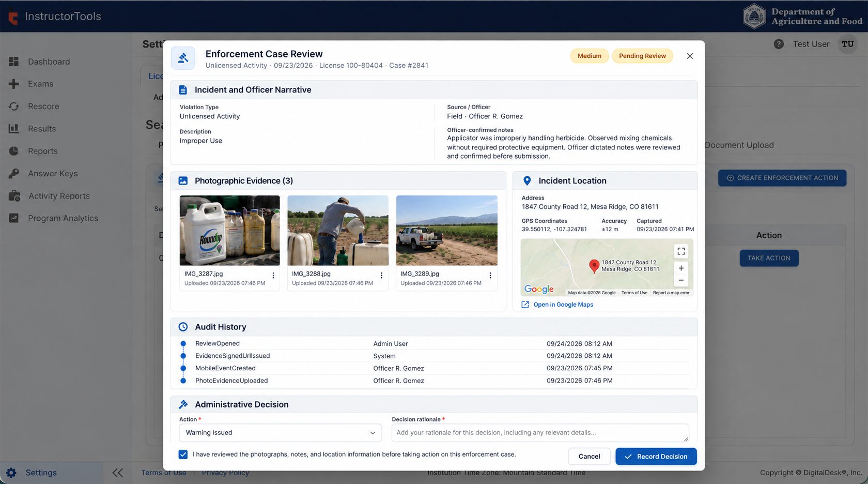
Task: Click into the Decision rationale field
Action: pyautogui.click(x=540, y=433)
